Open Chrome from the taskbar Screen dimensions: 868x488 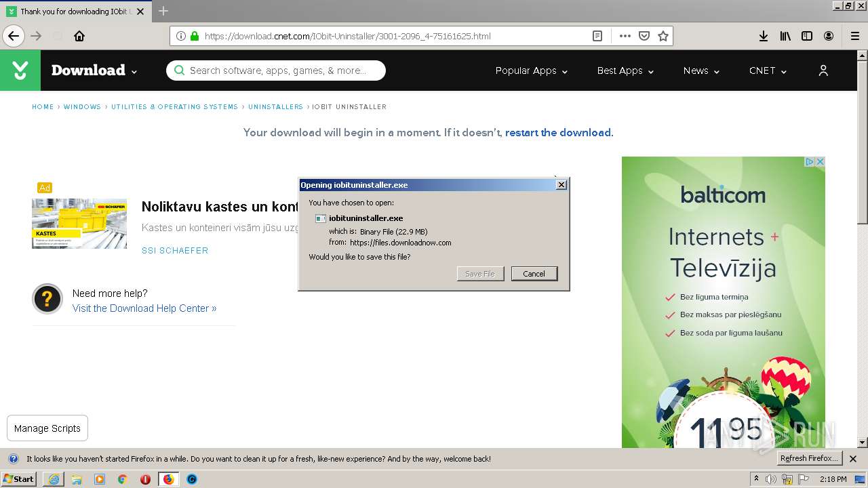(x=123, y=479)
